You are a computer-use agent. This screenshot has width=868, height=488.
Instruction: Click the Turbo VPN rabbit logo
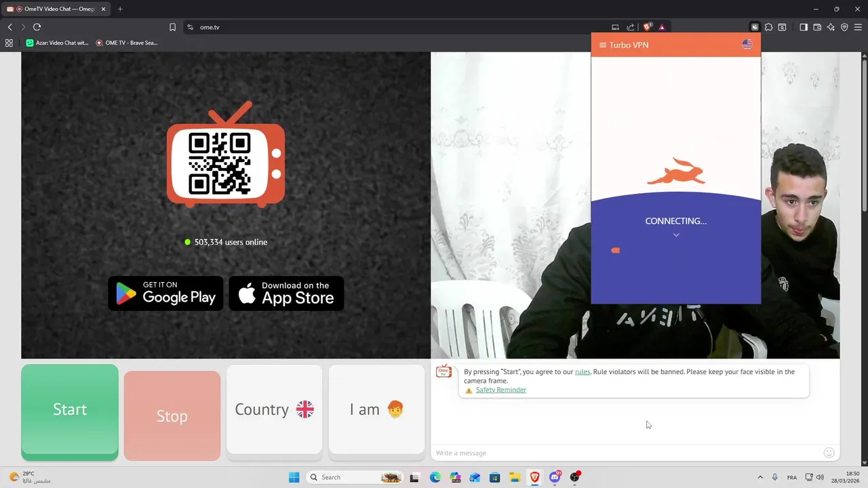click(x=676, y=171)
